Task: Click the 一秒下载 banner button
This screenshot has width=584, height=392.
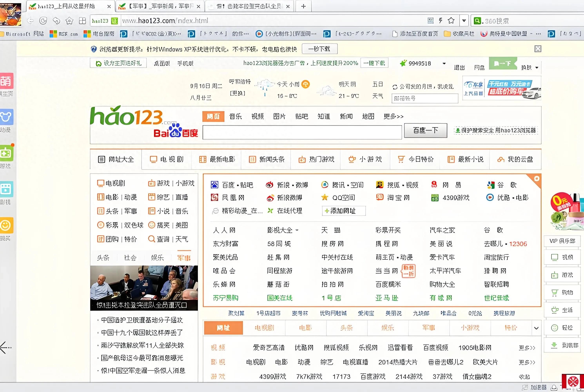Action: [320, 49]
